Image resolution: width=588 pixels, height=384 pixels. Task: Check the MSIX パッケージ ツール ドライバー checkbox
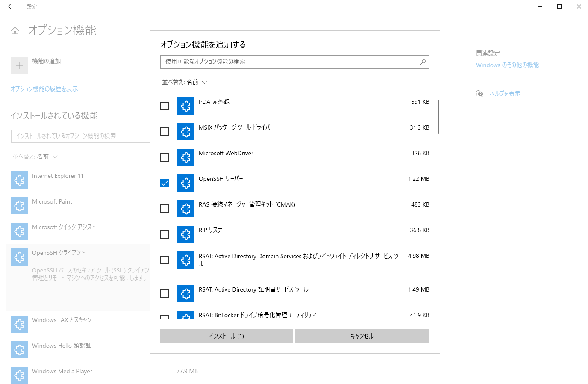click(165, 132)
